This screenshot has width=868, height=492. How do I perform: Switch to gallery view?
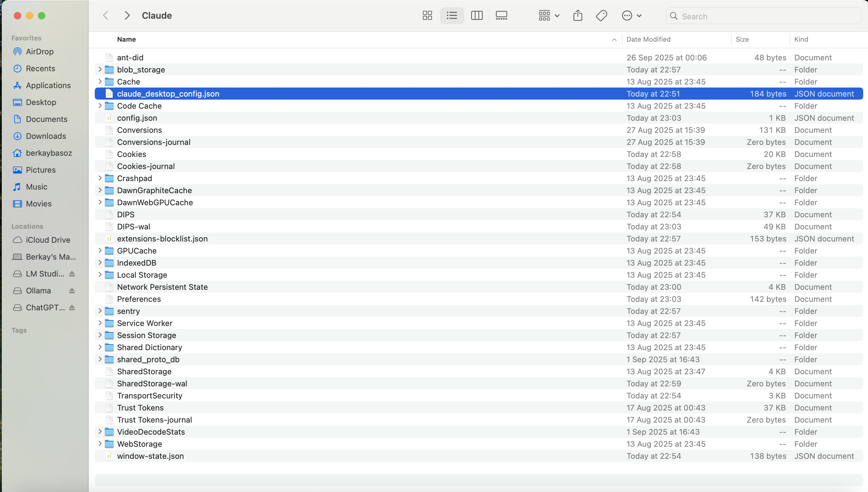coord(501,15)
